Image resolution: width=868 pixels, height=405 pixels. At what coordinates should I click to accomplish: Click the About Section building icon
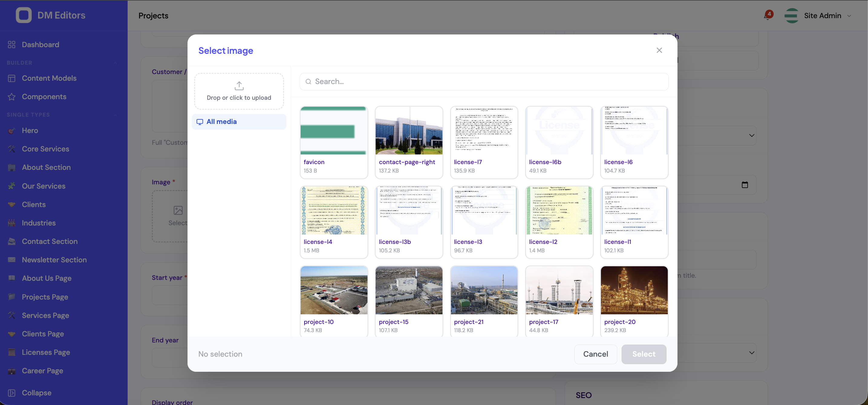pos(12,167)
